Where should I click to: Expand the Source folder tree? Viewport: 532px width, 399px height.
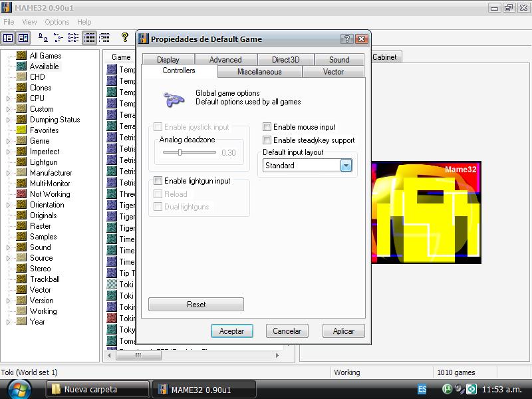coord(8,258)
